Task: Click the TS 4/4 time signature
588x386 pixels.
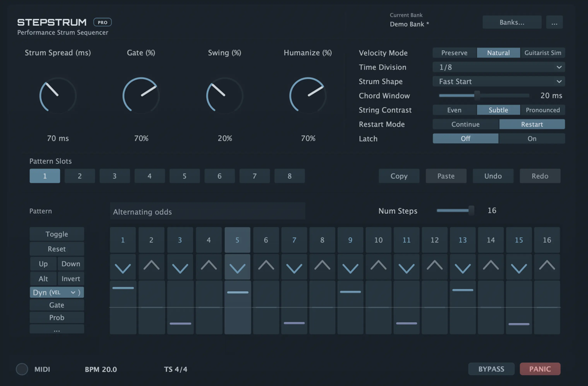Action: coord(176,369)
